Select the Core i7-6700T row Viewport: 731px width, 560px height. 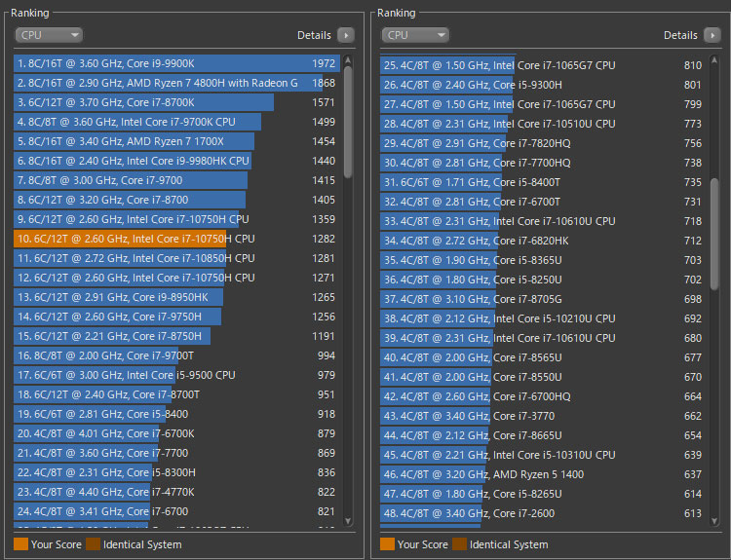point(544,203)
